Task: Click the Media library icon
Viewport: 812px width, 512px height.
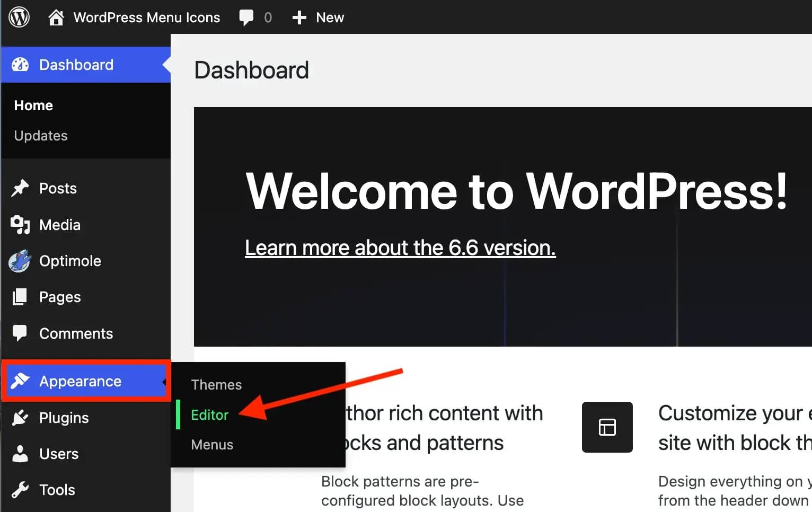Action: [20, 225]
